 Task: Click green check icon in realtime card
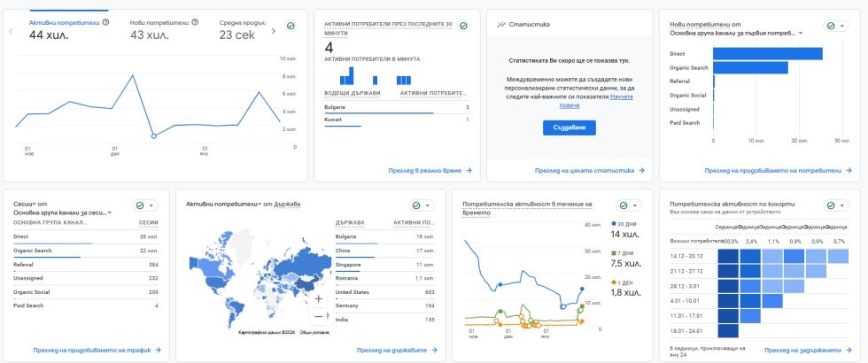[x=462, y=27]
